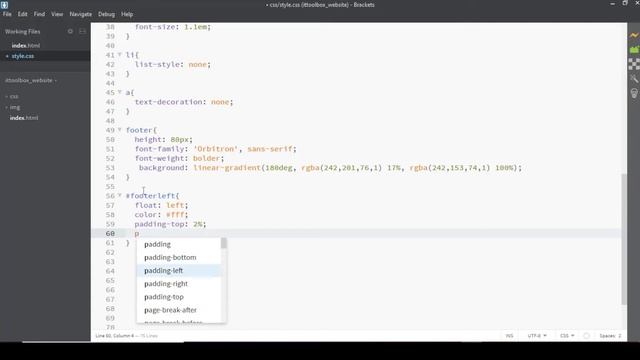Image resolution: width=640 pixels, height=360 pixels.
Task: Open the CSS language mode dropdown
Action: (x=567, y=336)
